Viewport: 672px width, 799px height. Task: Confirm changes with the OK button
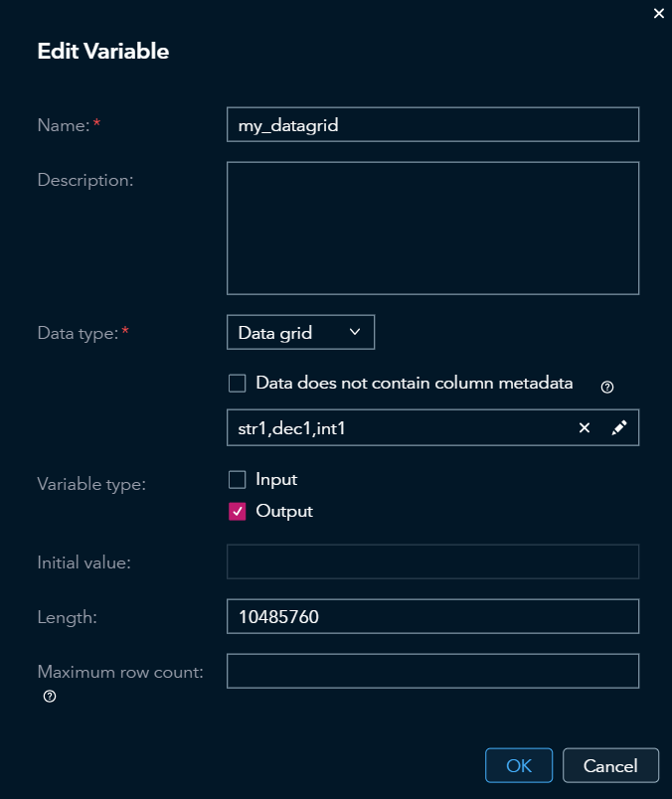point(518,765)
